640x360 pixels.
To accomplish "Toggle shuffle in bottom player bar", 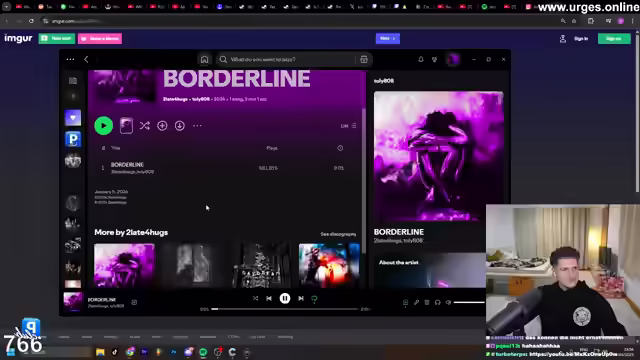I will pos(255,298).
